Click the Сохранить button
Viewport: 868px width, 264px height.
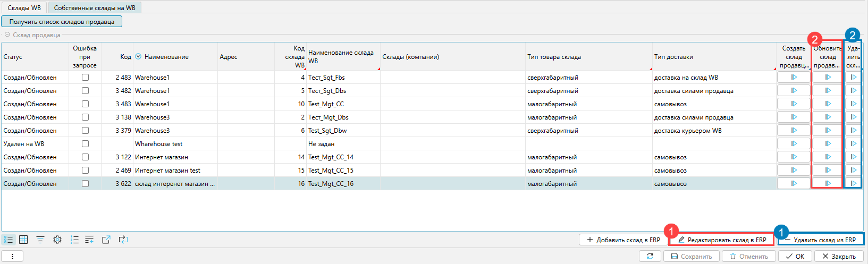pyautogui.click(x=691, y=256)
